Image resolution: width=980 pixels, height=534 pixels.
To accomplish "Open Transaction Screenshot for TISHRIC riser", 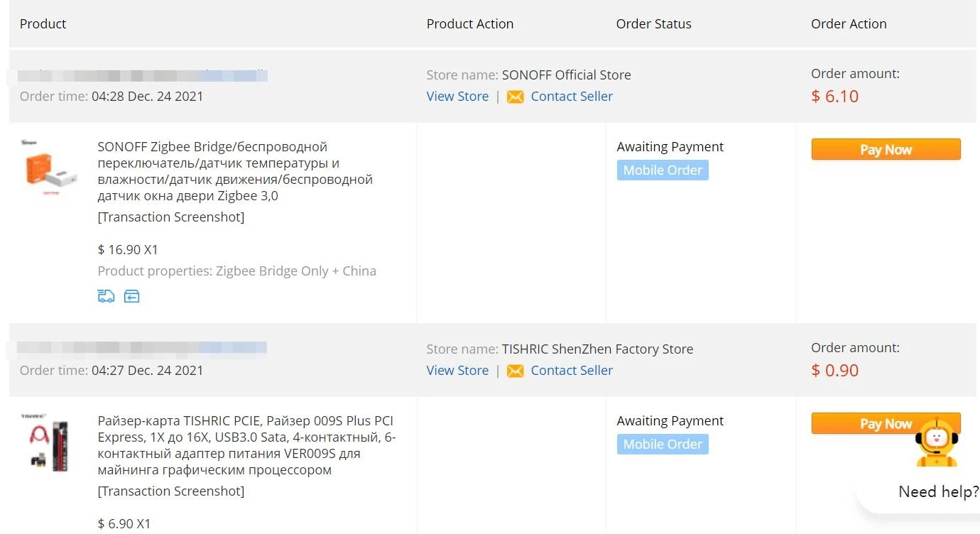I will point(170,491).
